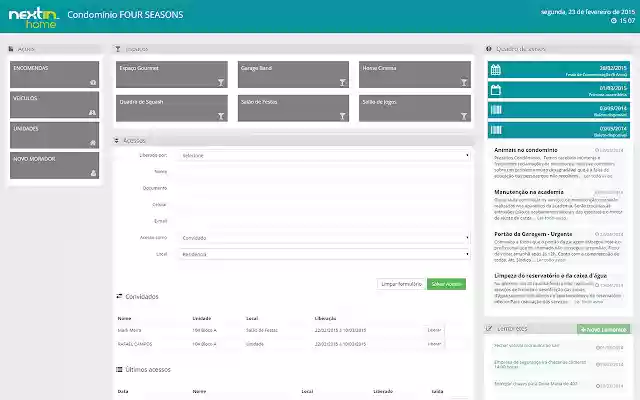The image size is (640, 400).
Task: Click Liberar for Mark Moira row
Action: (434, 330)
